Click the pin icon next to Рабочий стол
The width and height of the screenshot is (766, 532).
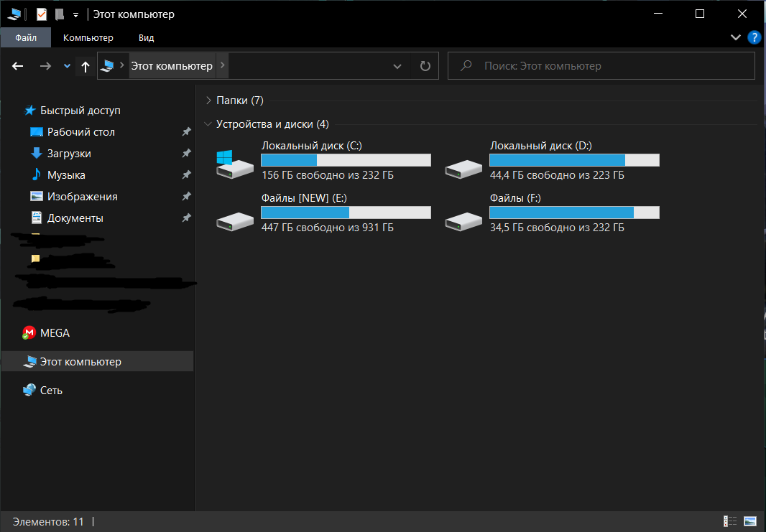186,132
